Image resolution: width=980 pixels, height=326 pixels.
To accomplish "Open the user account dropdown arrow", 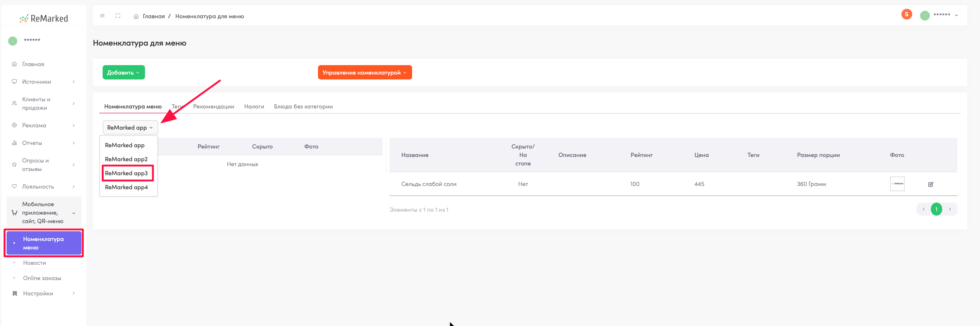I will pos(956,16).
